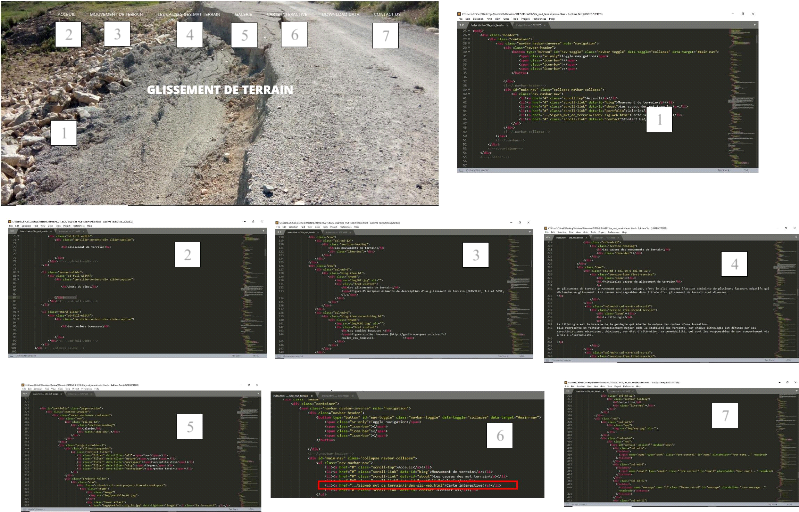This screenshot has height=512, width=799.
Task: Open the CONTACT US navbar link
Action: [x=387, y=15]
